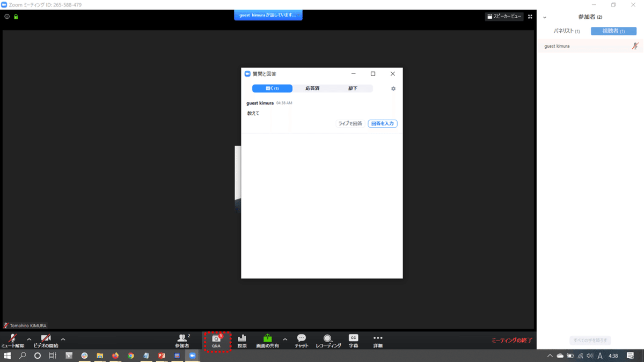Screen dimensions: 644x362
Task: Launch Chrome from the taskbar
Action: (x=131, y=356)
